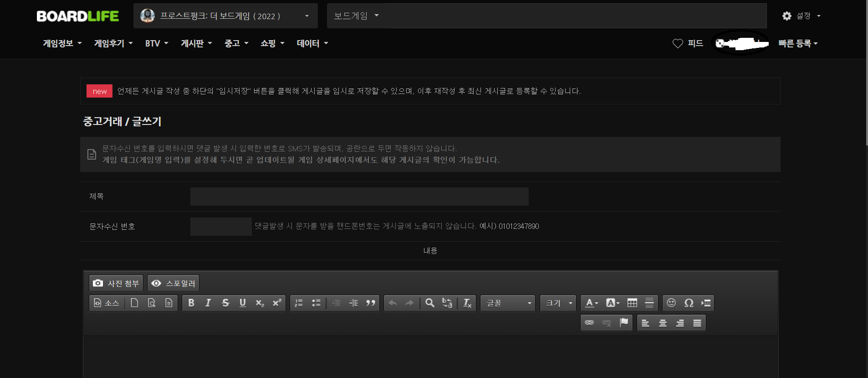Toggle Bold formatting
This screenshot has height=378, width=868.
point(191,303)
